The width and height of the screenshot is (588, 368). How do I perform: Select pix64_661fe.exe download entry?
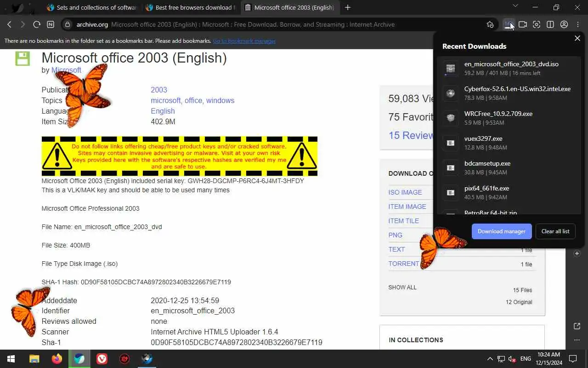pyautogui.click(x=509, y=193)
